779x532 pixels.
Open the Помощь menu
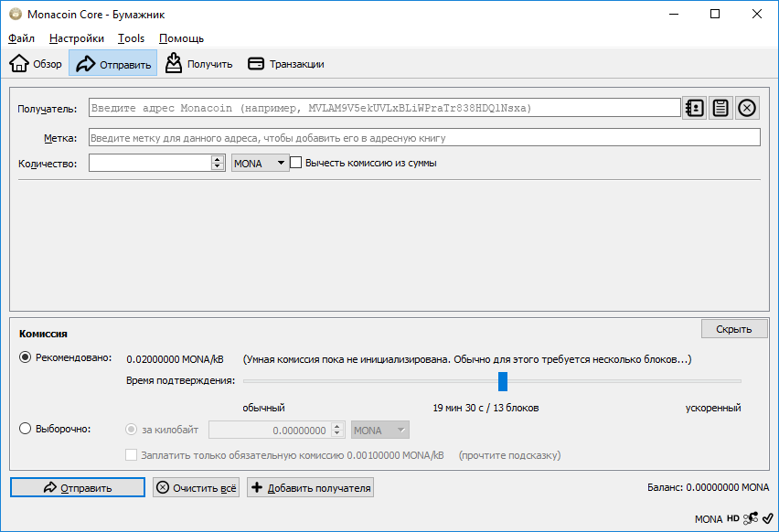(181, 38)
